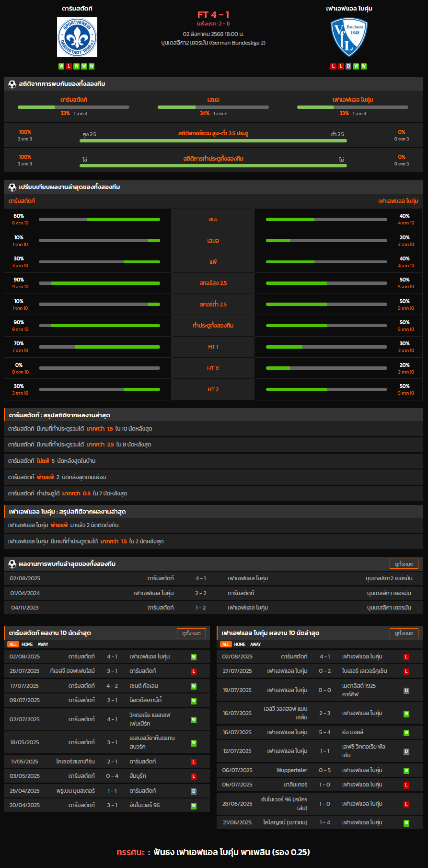The height and width of the screenshot is (868, 428).
Task: Click L badge in 03/05/2025 Darmstadt row
Action: pos(194,776)
